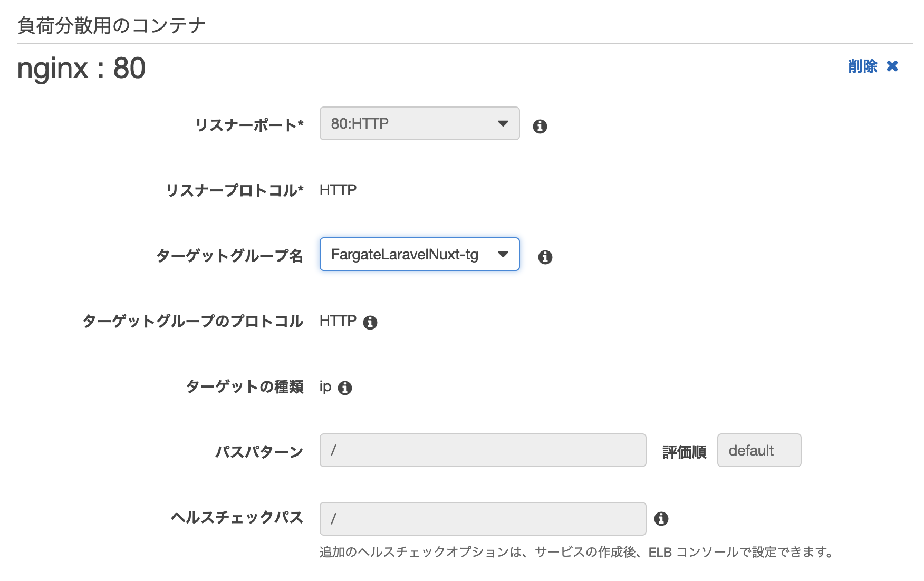Screen dimensions: 924x581
Task: Open the 80:HTTP listener port dropdown
Action: point(411,123)
